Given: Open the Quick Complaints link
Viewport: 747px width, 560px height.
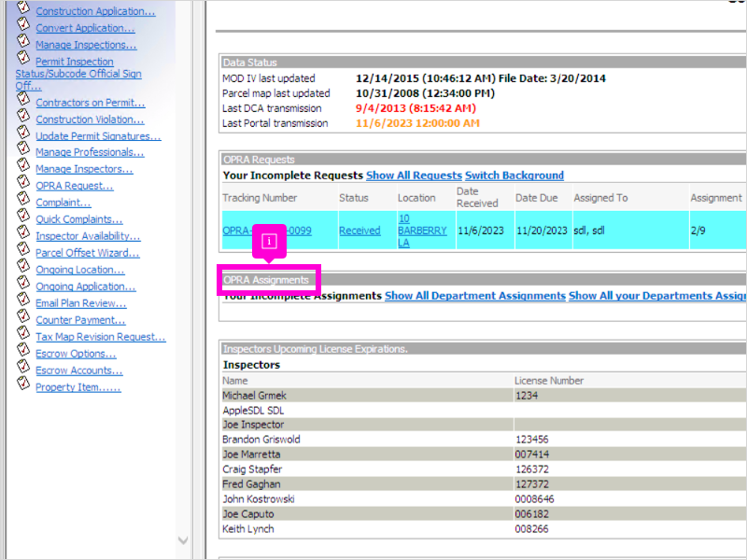Looking at the screenshot, I should point(79,219).
